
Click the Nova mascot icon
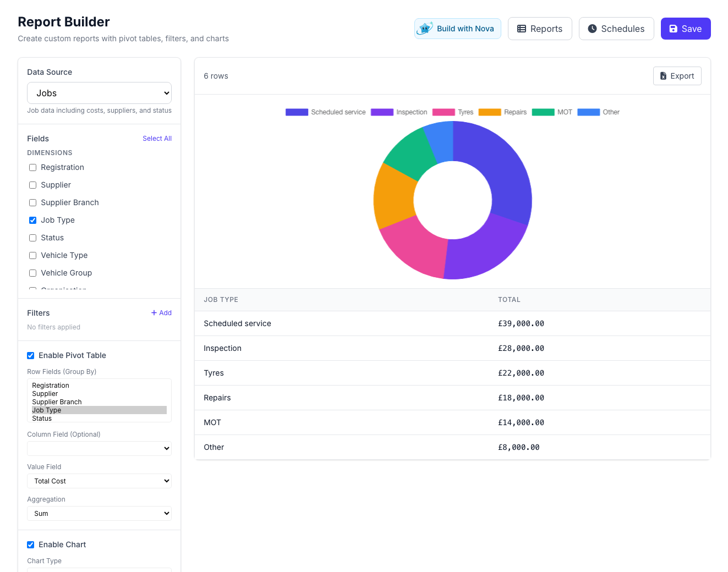tap(425, 29)
